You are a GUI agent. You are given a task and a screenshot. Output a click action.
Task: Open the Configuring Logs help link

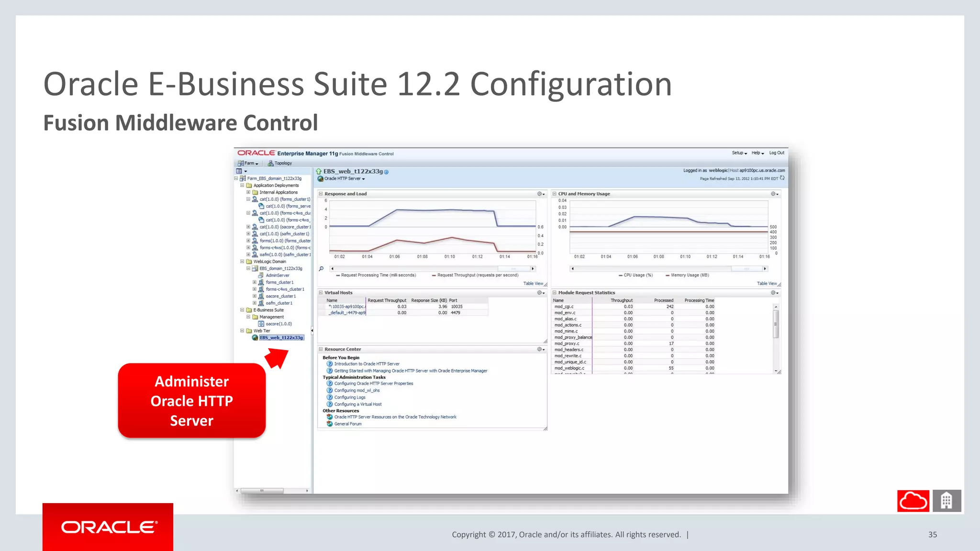click(x=350, y=397)
